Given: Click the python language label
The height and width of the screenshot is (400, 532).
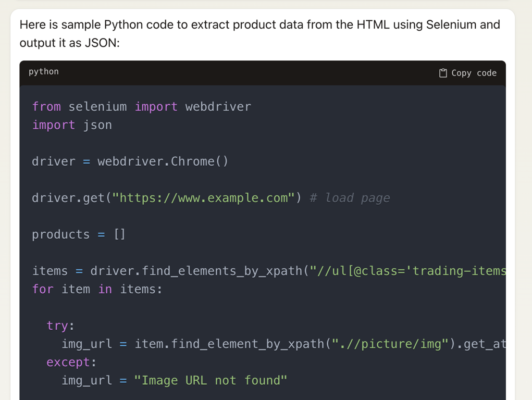Looking at the screenshot, I should (44, 72).
